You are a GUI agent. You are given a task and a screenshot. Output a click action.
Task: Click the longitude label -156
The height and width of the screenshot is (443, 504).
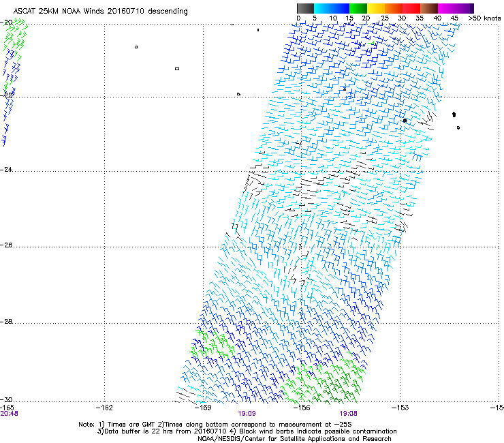302,408
